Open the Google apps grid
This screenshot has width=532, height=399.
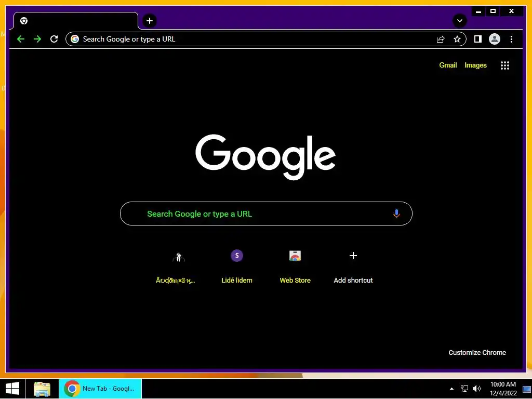[x=505, y=65]
